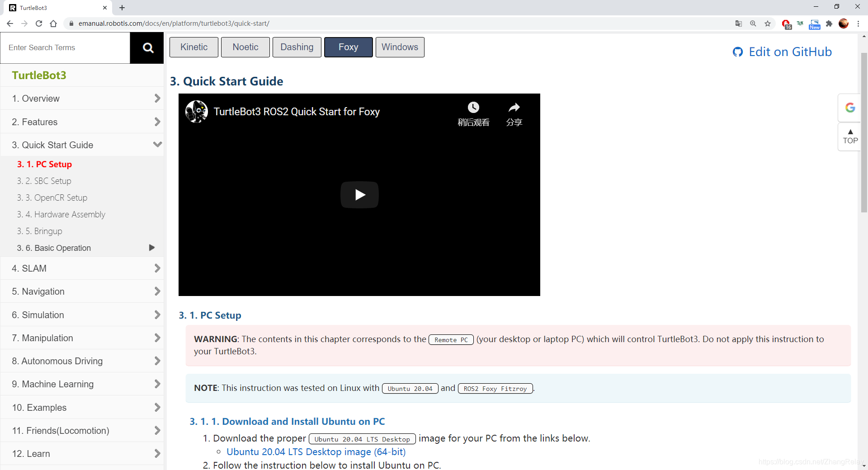Select the Foxy version tab

[x=349, y=47]
